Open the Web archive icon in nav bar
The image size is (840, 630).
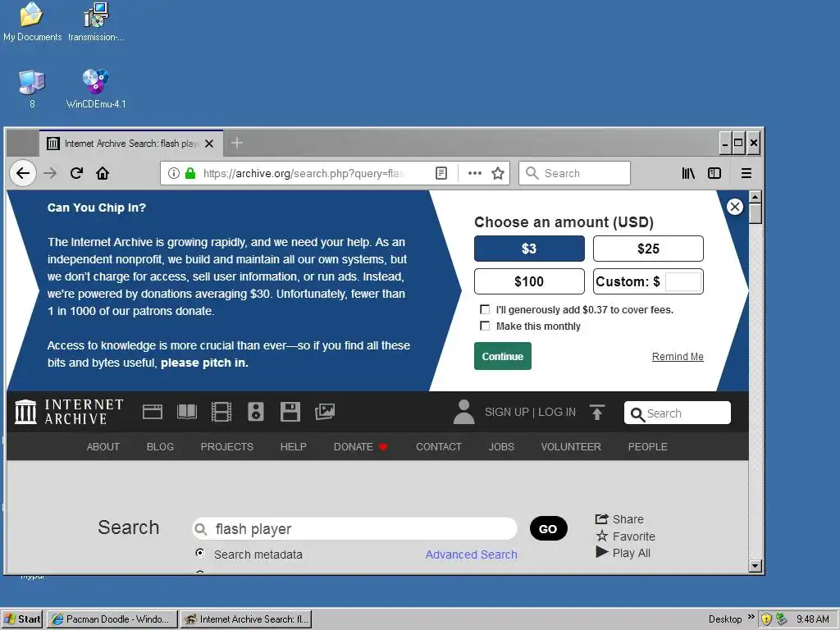[152, 412]
